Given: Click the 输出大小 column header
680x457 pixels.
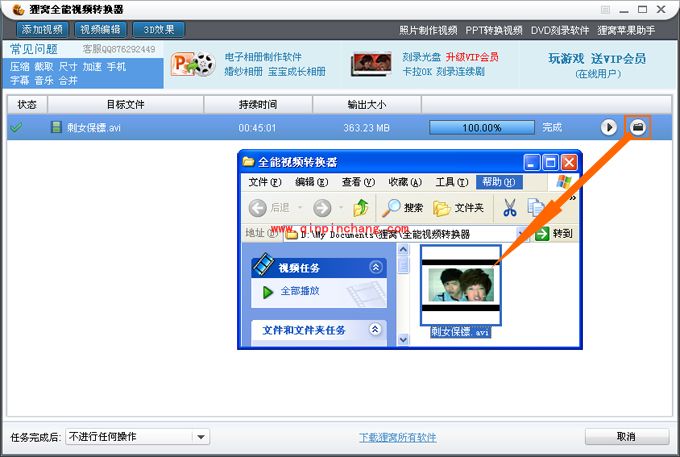Looking at the screenshot, I should coord(367,104).
